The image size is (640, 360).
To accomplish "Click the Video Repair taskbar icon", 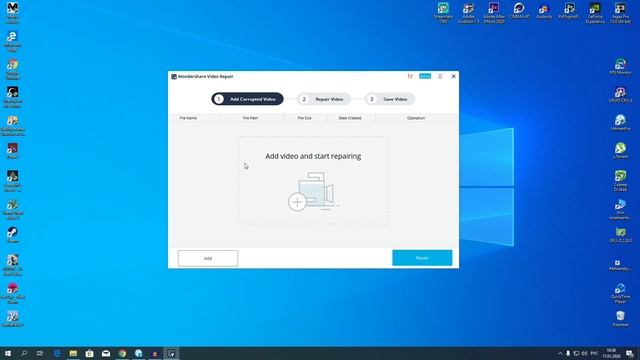I will click(171, 353).
